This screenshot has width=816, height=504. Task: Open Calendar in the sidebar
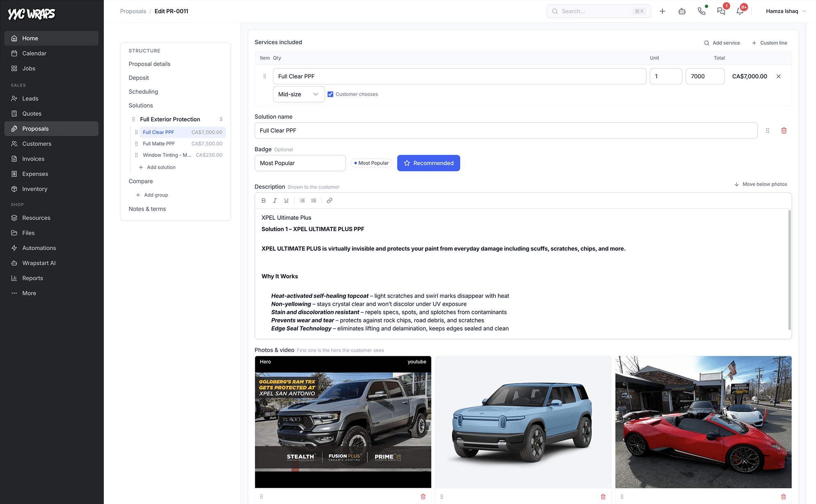point(51,53)
